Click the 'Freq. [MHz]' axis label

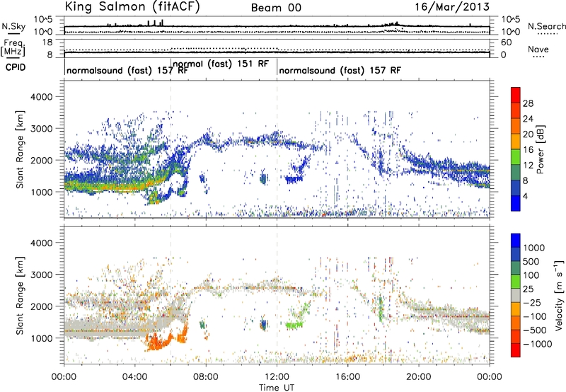pyautogui.click(x=13, y=47)
